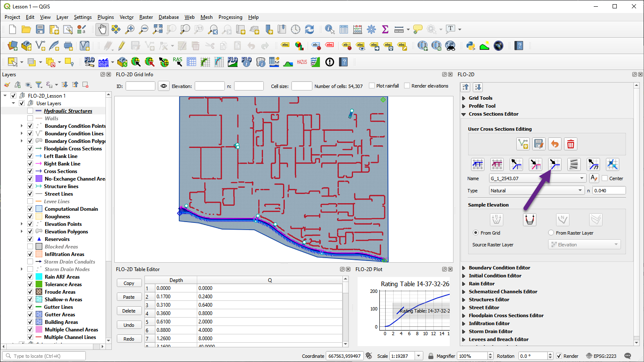Click the Save Project floppy disk icon
The width and height of the screenshot is (644, 362).
[x=40, y=29]
